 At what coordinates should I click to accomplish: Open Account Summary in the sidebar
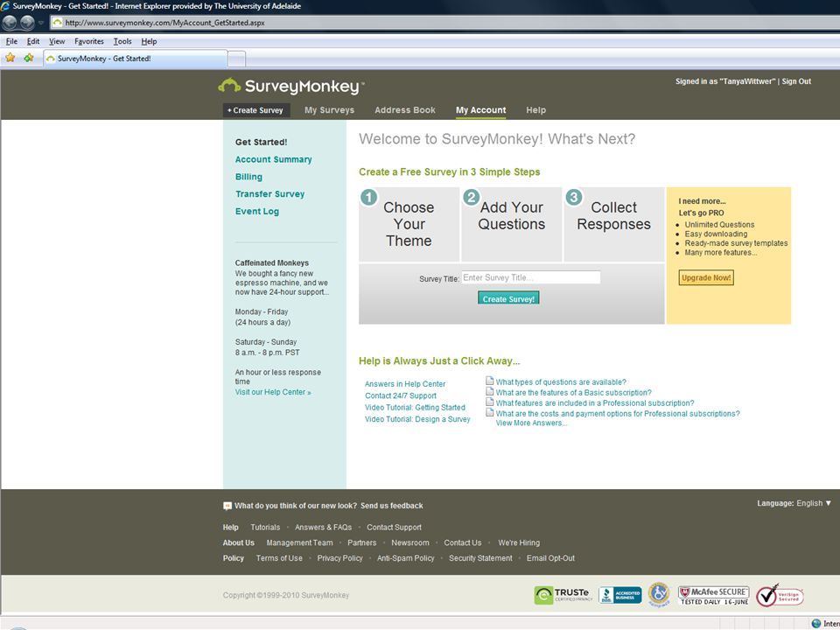click(x=273, y=159)
